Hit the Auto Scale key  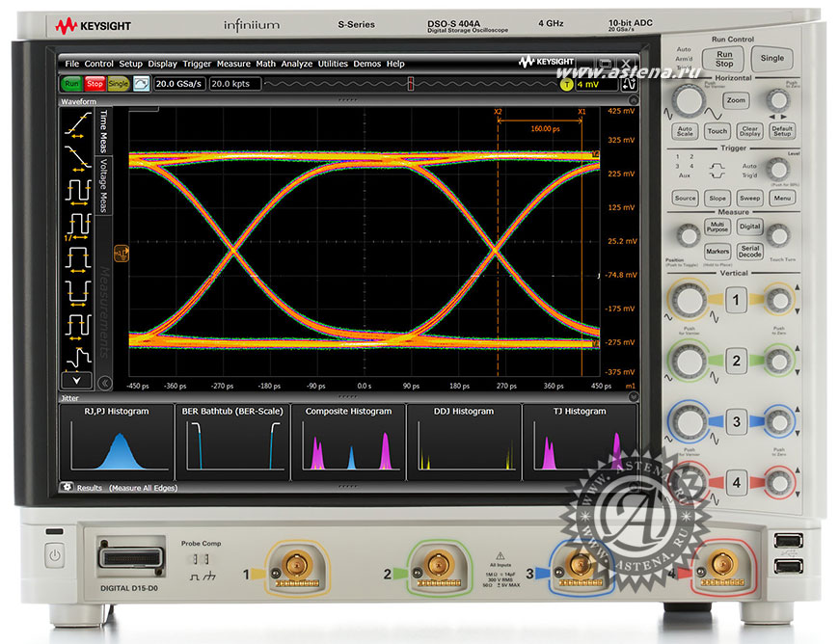[685, 131]
